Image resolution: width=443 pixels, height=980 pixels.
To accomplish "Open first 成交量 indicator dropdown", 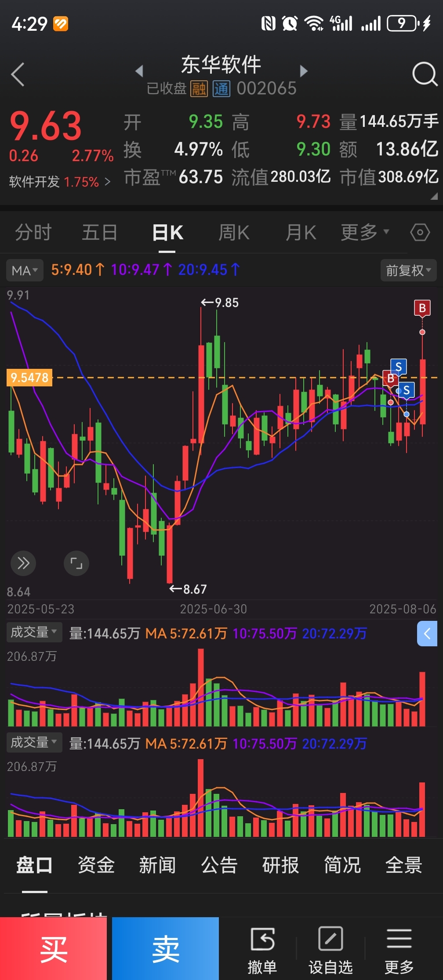I will coord(34,633).
